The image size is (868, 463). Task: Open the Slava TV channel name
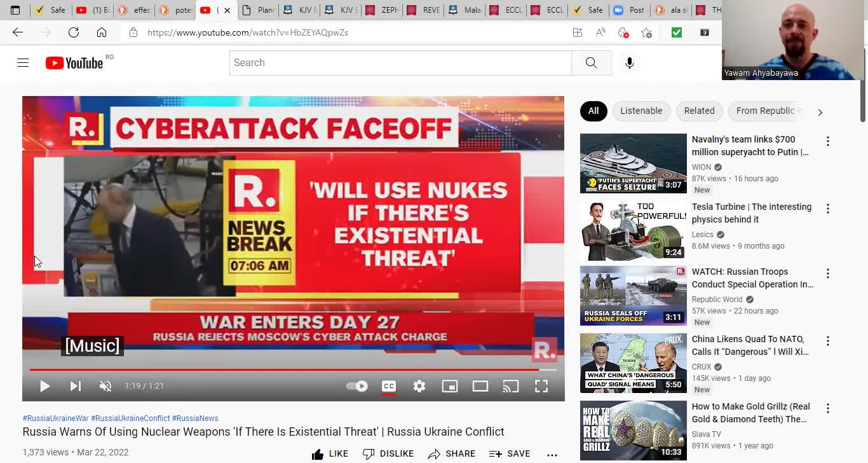click(x=706, y=434)
